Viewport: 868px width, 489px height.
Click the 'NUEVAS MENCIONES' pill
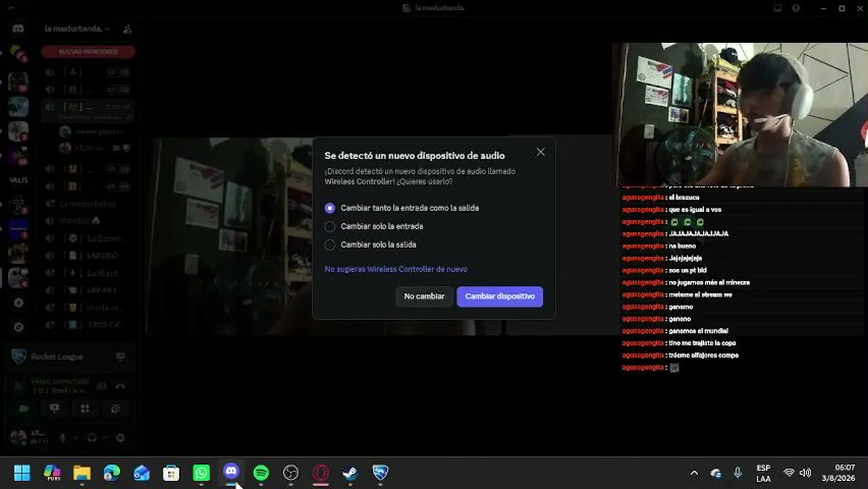[88, 52]
